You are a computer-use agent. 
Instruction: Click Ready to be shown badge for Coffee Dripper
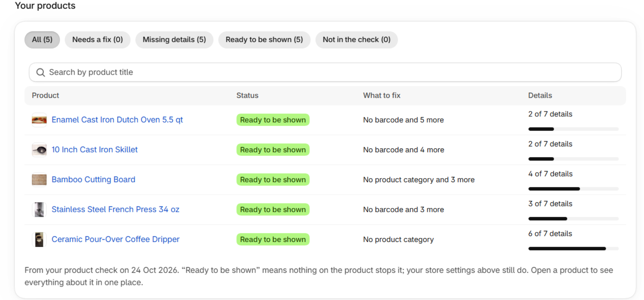point(273,240)
